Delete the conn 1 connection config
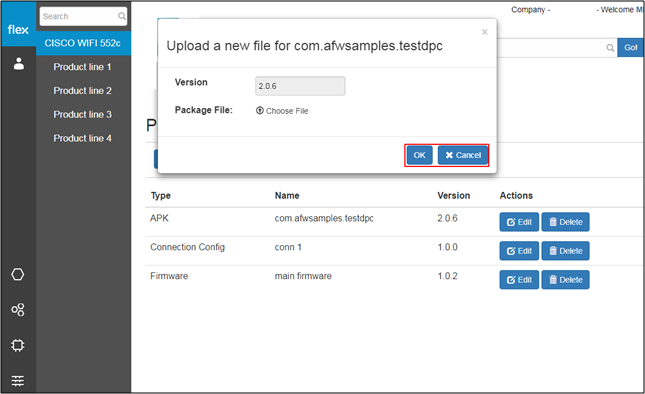This screenshot has width=645, height=394. coord(566,251)
